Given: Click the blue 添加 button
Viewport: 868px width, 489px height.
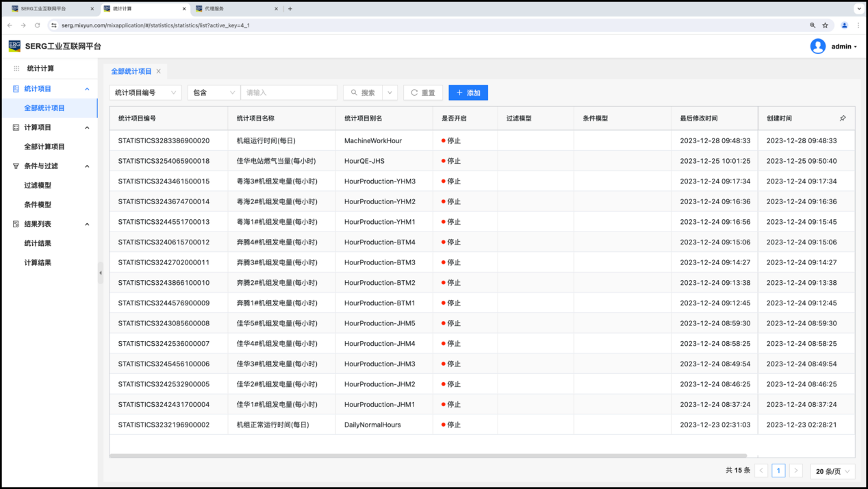Looking at the screenshot, I should point(468,92).
